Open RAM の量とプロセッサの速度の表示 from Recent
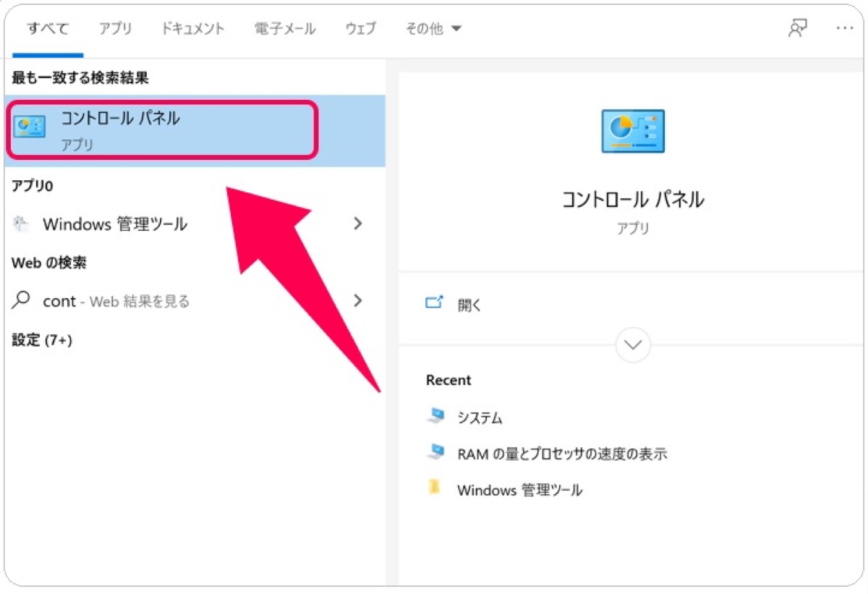This screenshot has height=594, width=868. pos(562,454)
